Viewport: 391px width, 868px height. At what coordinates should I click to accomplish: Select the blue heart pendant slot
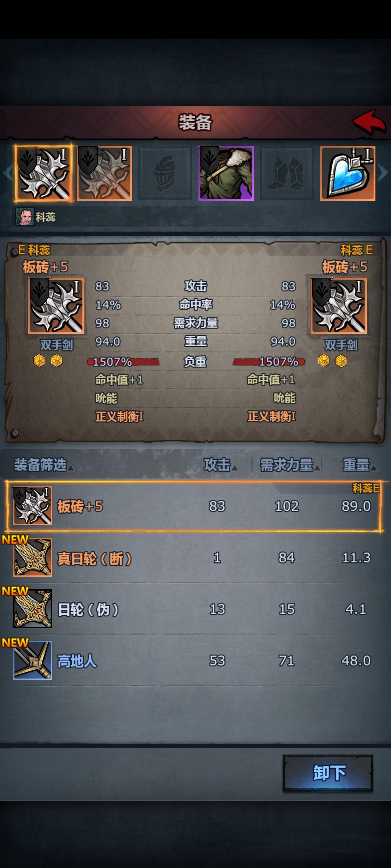tap(348, 173)
